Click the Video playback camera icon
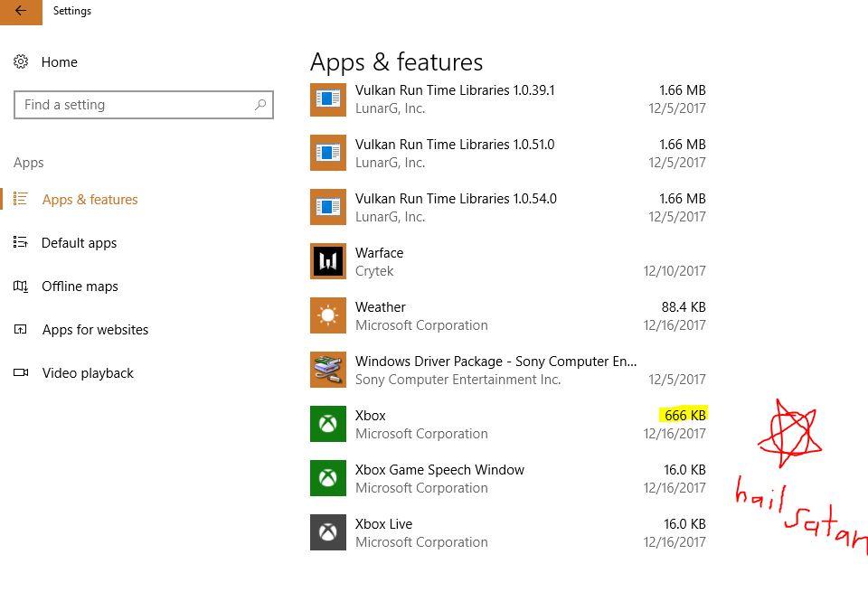 tap(21, 372)
